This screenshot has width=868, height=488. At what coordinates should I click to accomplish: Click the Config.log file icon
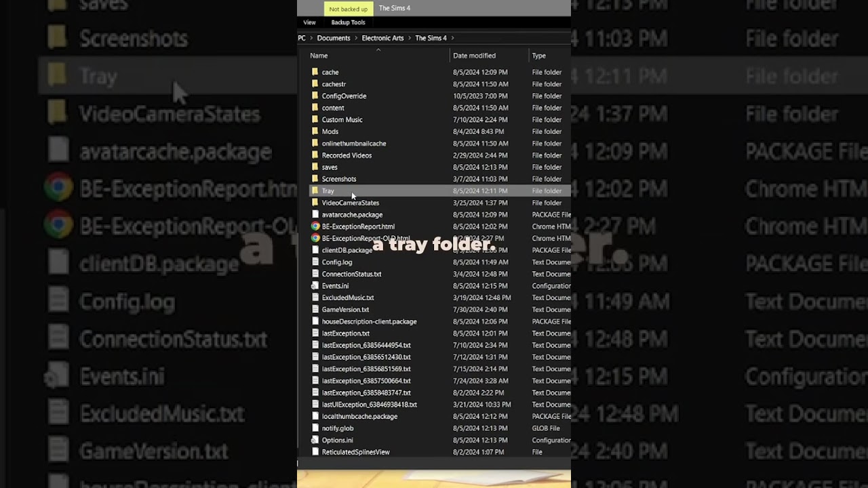point(315,262)
